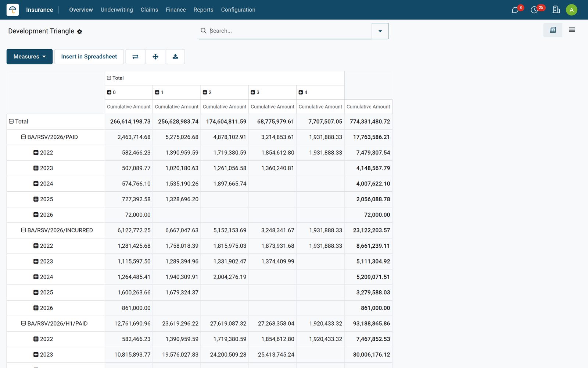Collapse the BA/RSV/2026/INCURRED row group
The height and width of the screenshot is (368, 588).
(24, 230)
